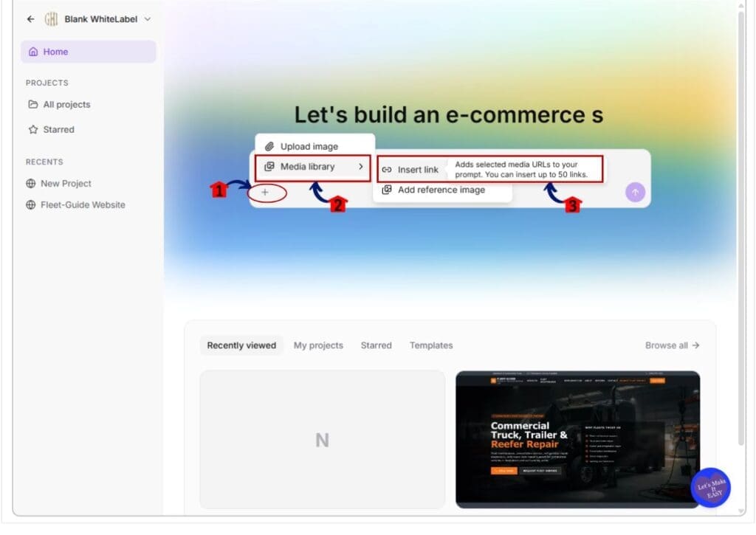Switch to the My projects tab

(x=318, y=345)
